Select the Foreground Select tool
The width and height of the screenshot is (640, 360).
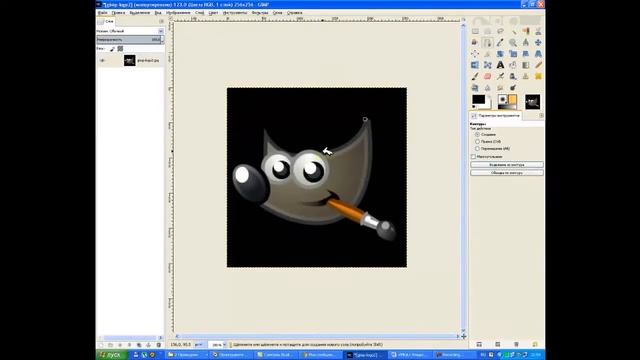tap(475, 42)
